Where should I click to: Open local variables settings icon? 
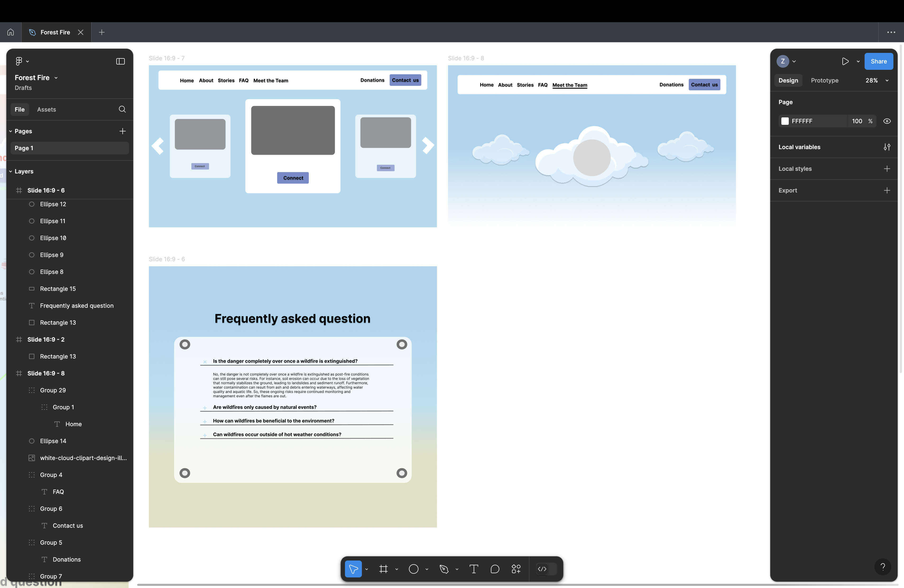pos(887,147)
